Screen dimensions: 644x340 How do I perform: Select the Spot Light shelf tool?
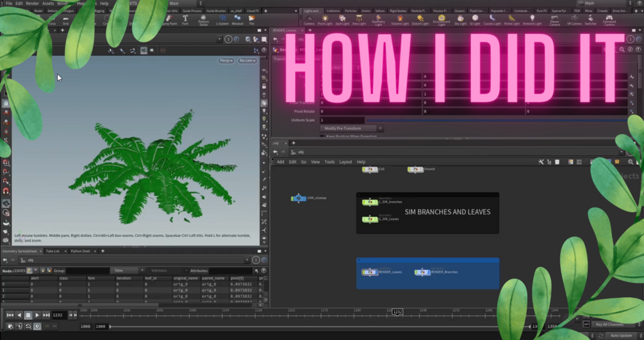click(x=342, y=20)
